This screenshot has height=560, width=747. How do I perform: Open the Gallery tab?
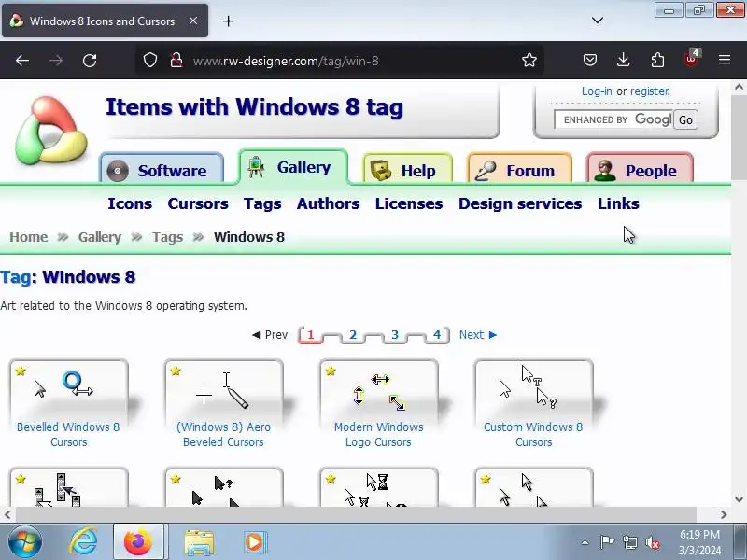(293, 167)
